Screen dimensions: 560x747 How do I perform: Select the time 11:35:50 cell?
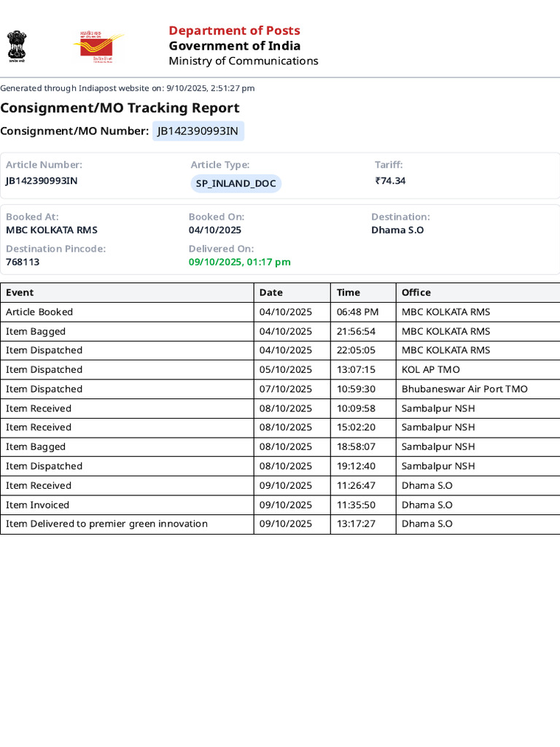point(363,505)
